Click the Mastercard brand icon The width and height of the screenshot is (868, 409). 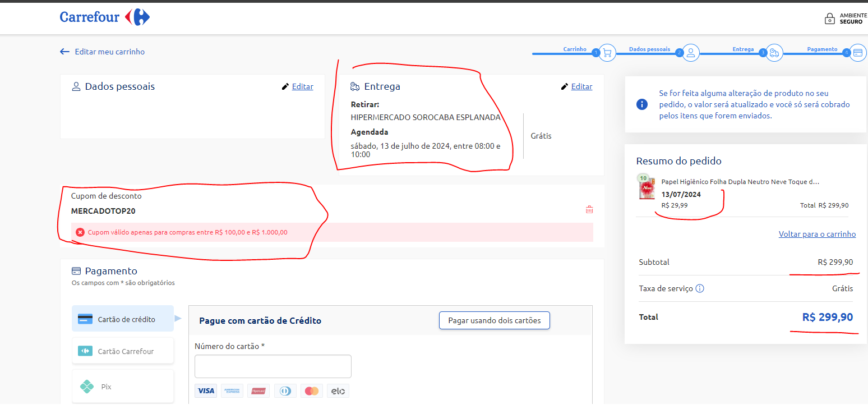click(312, 390)
